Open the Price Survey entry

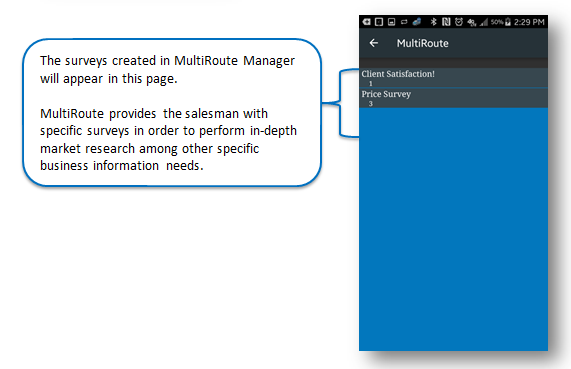[x=453, y=98]
